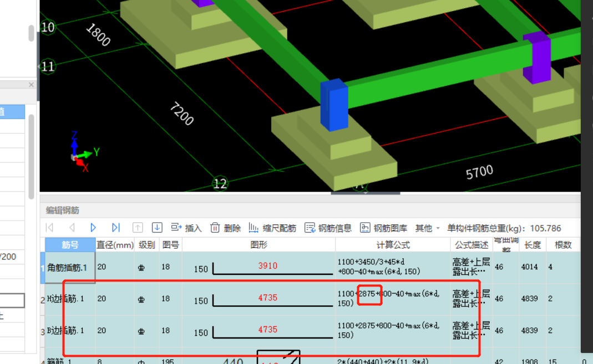Viewport: 593px width, 364px height.
Task: Select B边插筋.1 row name cell
Action: [x=70, y=331]
